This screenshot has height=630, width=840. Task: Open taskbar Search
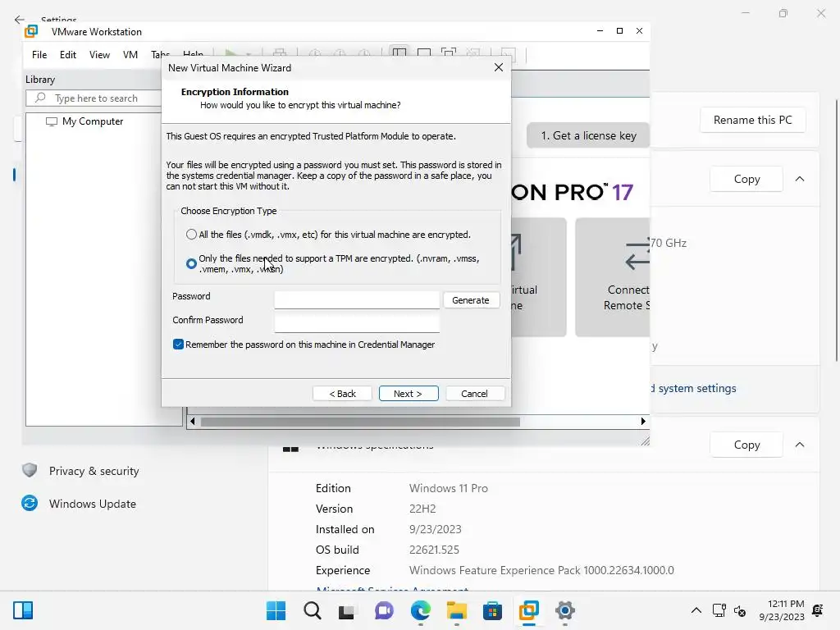click(313, 610)
